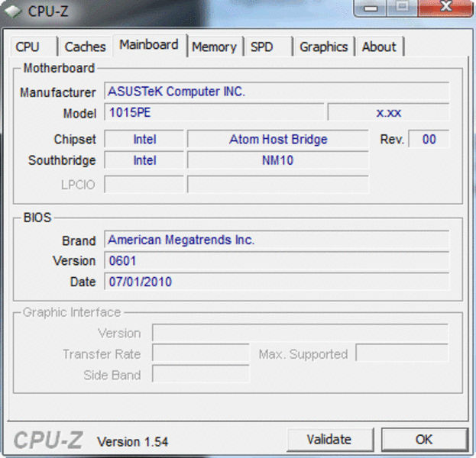476x458 pixels.
Task: Click the ASUSTeK Computer INC. manufacturer field
Action: click(277, 91)
